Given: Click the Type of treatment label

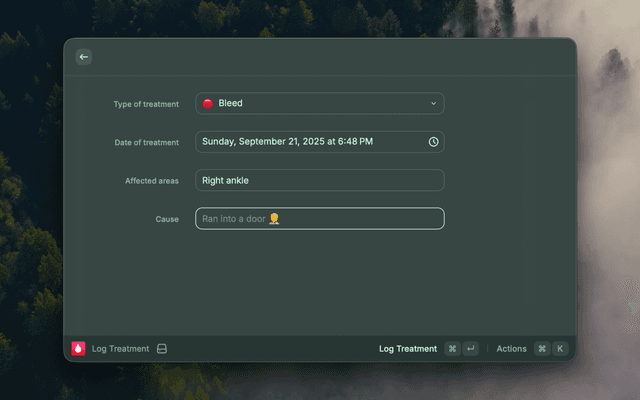Looking at the screenshot, I should click(x=146, y=104).
